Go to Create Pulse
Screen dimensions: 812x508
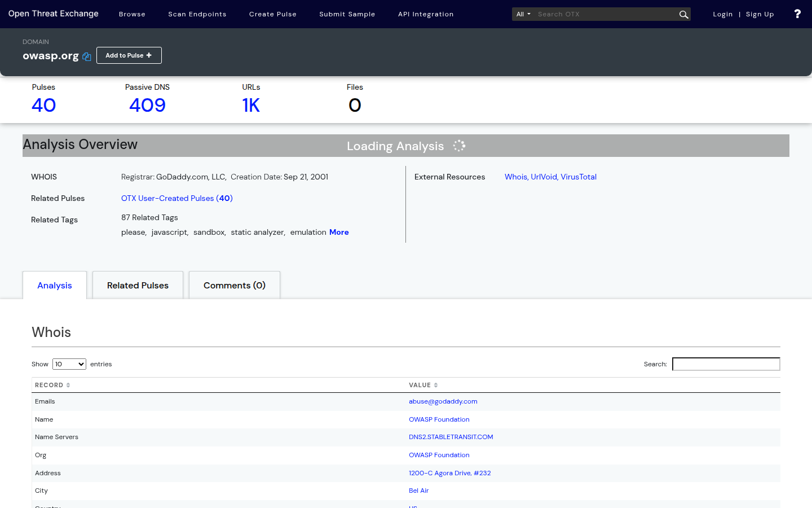pyautogui.click(x=273, y=14)
